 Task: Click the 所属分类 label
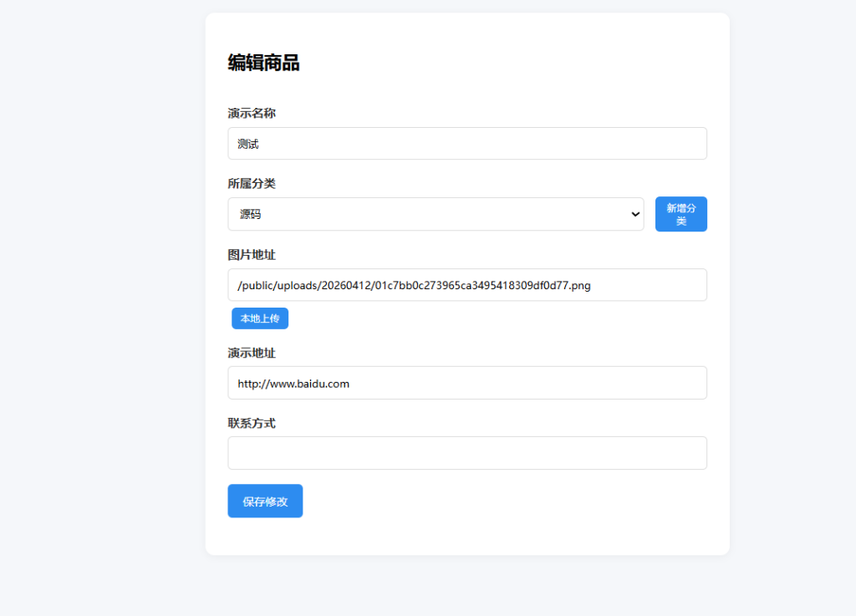click(252, 183)
